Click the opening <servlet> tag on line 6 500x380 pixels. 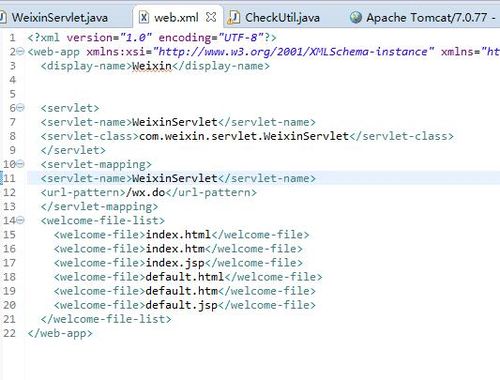pos(70,108)
